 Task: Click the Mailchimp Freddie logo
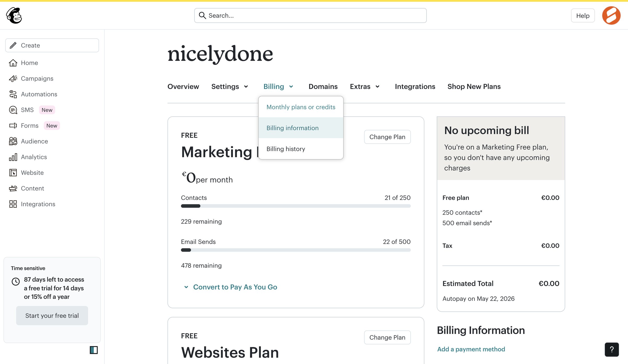pyautogui.click(x=14, y=15)
